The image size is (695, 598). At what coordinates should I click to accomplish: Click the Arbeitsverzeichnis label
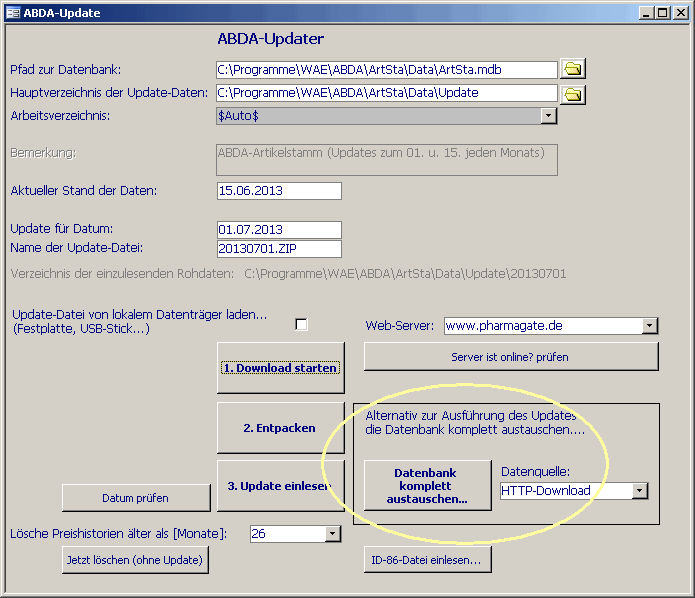60,116
